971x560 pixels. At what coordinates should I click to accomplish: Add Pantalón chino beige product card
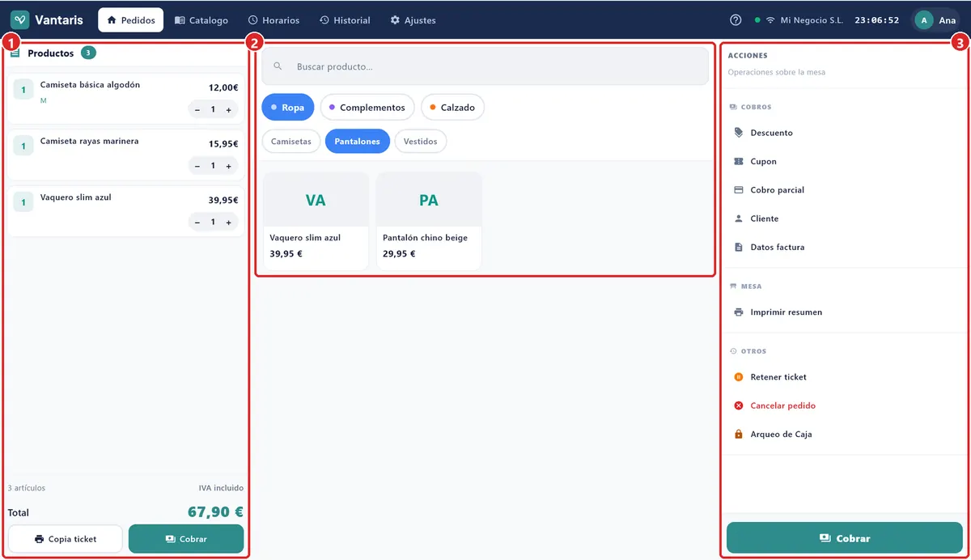[x=429, y=220]
